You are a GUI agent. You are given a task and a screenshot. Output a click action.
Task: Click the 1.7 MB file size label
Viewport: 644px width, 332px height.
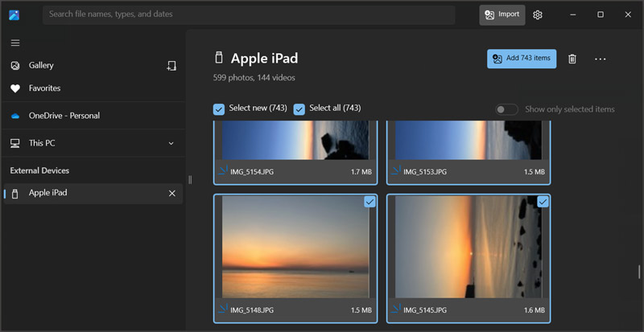point(361,172)
